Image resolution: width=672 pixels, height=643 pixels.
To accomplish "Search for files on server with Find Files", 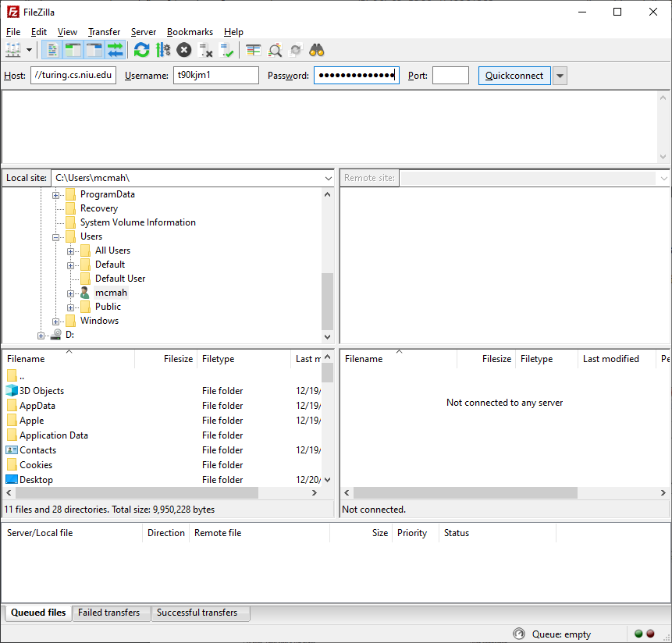I will [316, 49].
